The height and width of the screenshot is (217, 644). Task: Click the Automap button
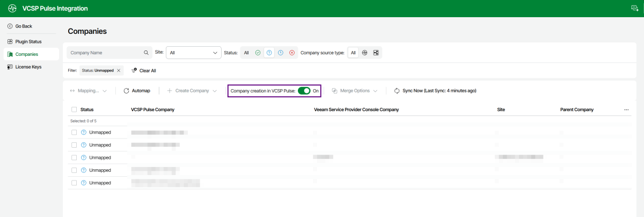137,91
